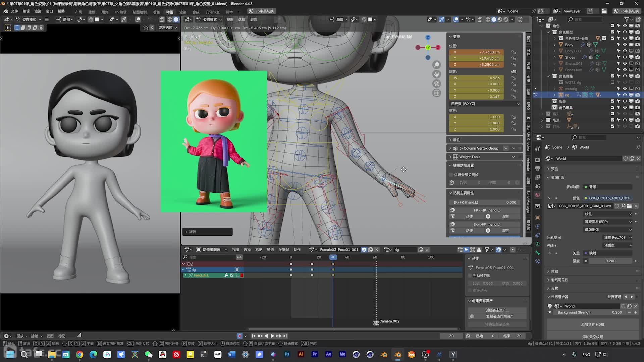Open the 姿态 menu in viewport header
This screenshot has height=362, width=644.
(x=253, y=19)
